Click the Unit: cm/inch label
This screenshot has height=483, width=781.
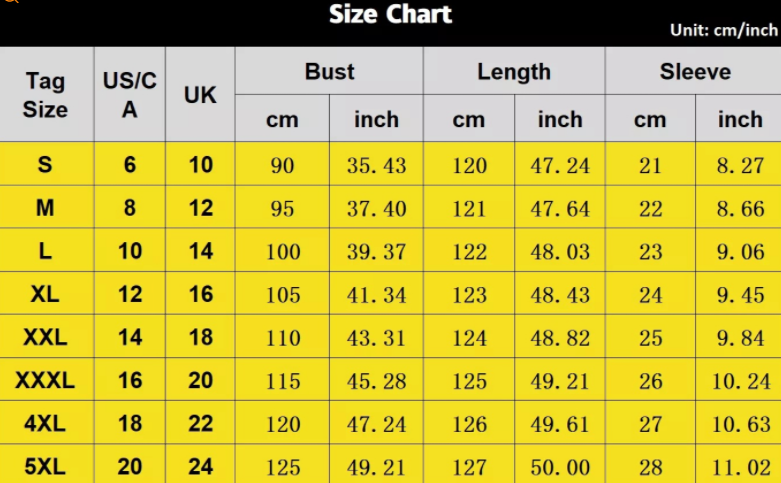[x=723, y=30]
